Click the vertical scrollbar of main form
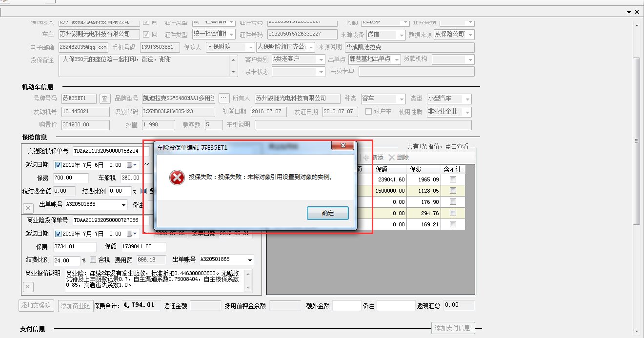Screen dimensions: 644x338 (636, 141)
